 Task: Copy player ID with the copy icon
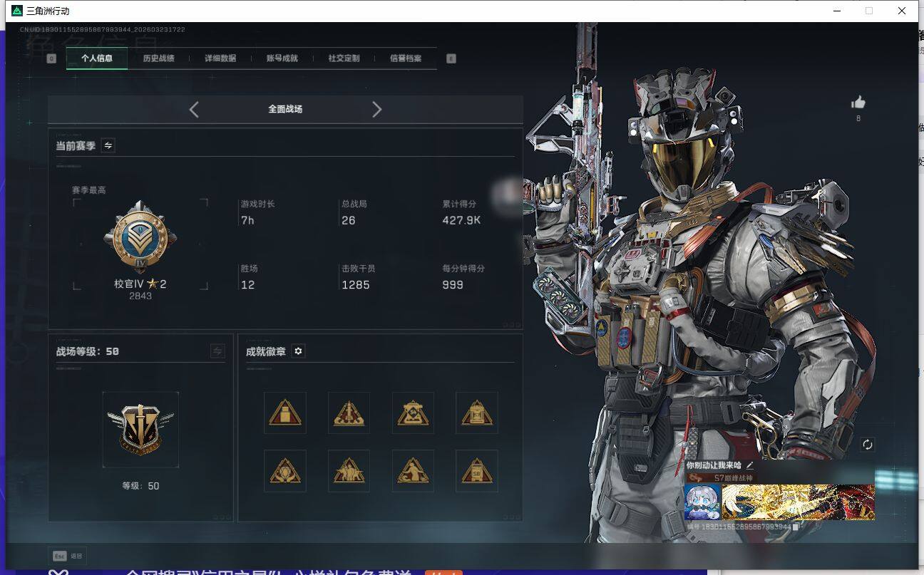[x=796, y=527]
